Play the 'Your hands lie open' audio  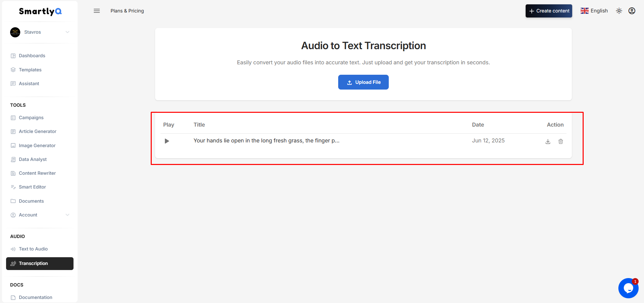point(167,141)
